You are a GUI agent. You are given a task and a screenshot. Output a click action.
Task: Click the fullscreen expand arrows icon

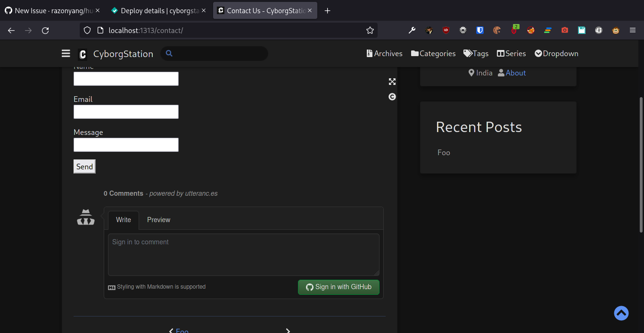point(392,82)
